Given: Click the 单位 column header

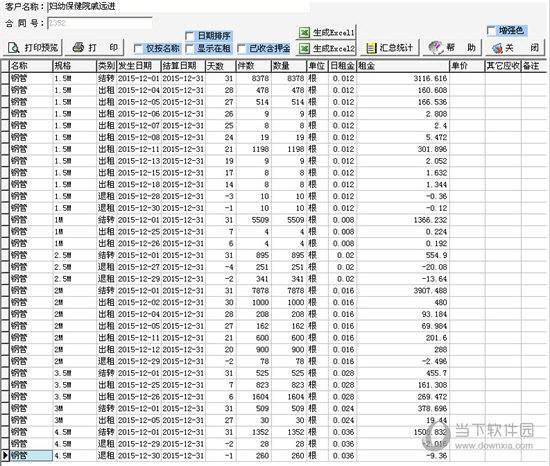Looking at the screenshot, I should pyautogui.click(x=317, y=66).
